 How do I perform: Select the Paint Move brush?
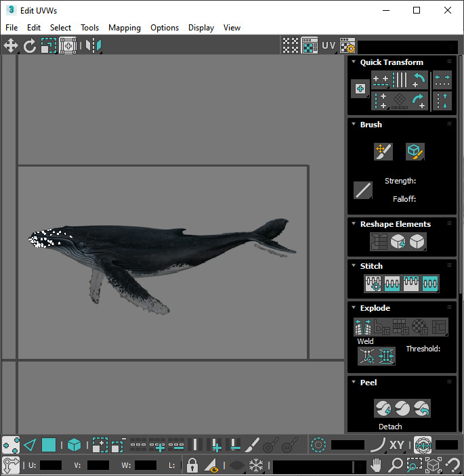[383, 152]
